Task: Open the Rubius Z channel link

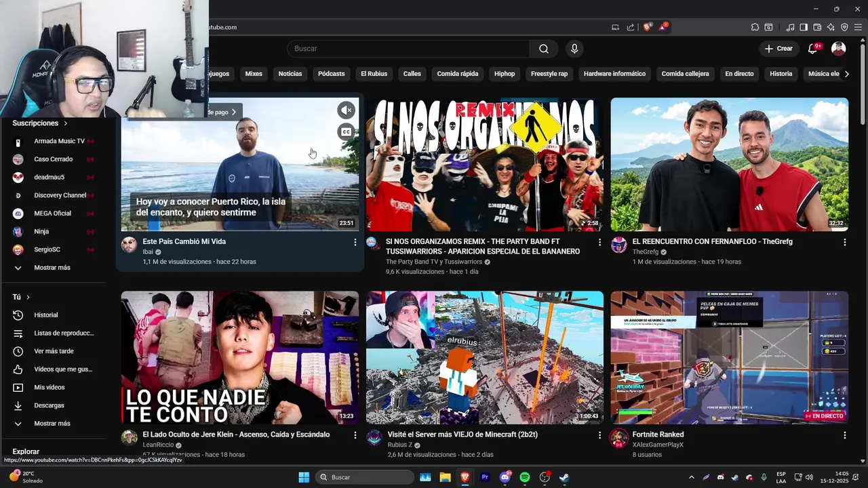Action: point(400,445)
